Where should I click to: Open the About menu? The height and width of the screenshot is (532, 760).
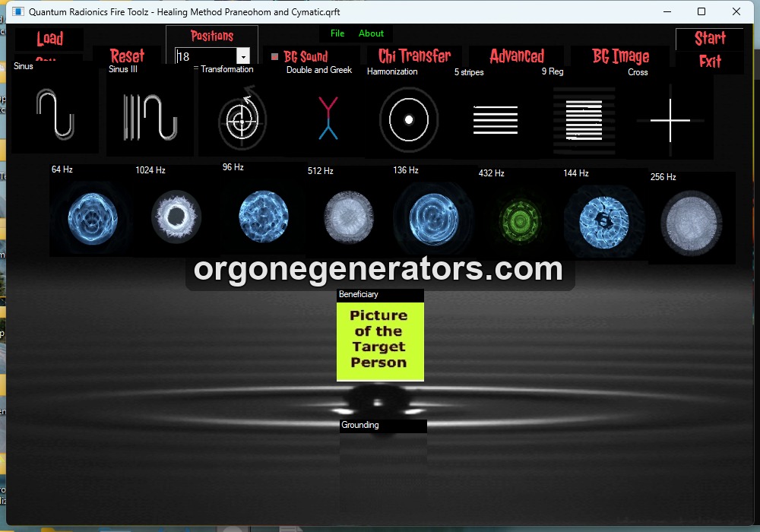pyautogui.click(x=371, y=33)
